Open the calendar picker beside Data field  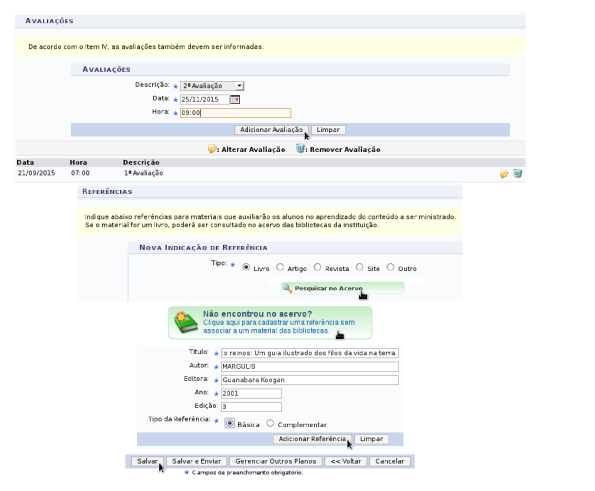235,99
